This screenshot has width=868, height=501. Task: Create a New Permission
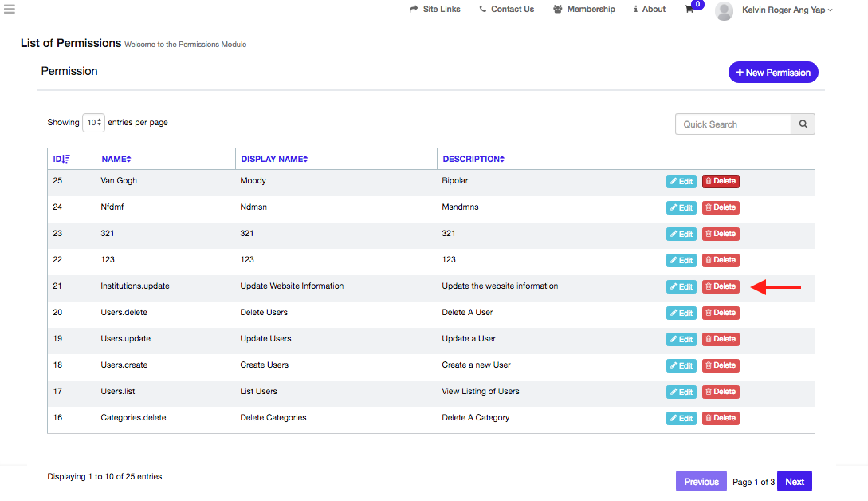(x=773, y=73)
